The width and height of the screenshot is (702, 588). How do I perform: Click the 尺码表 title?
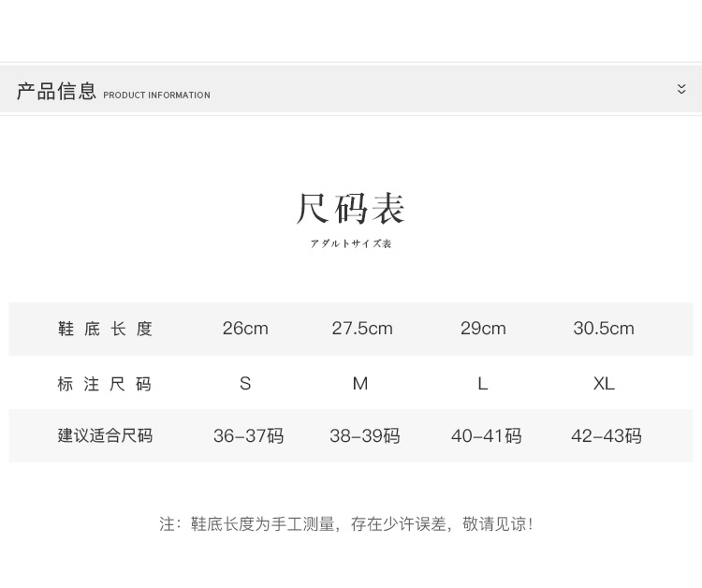point(351,209)
